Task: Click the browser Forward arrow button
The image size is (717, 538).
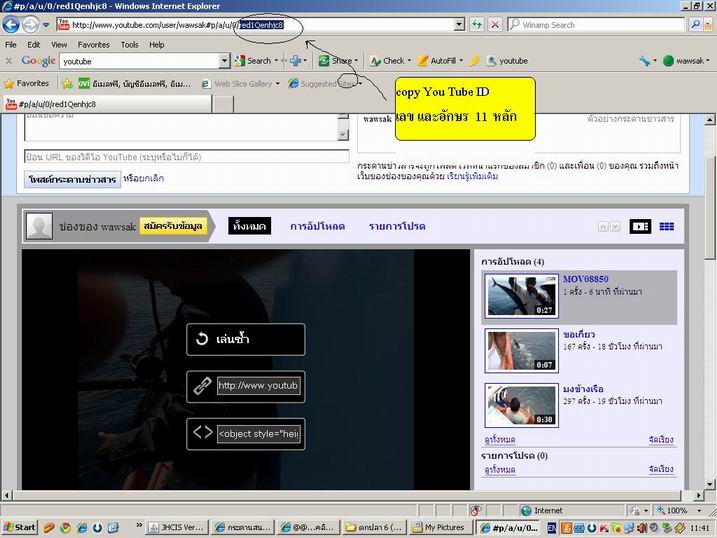Action: pyautogui.click(x=30, y=24)
